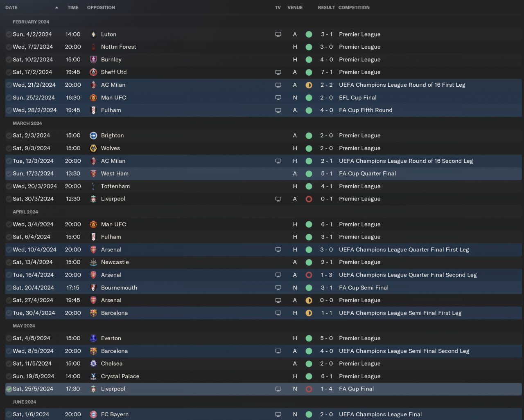Click the Luton club badge icon

[x=93, y=34]
